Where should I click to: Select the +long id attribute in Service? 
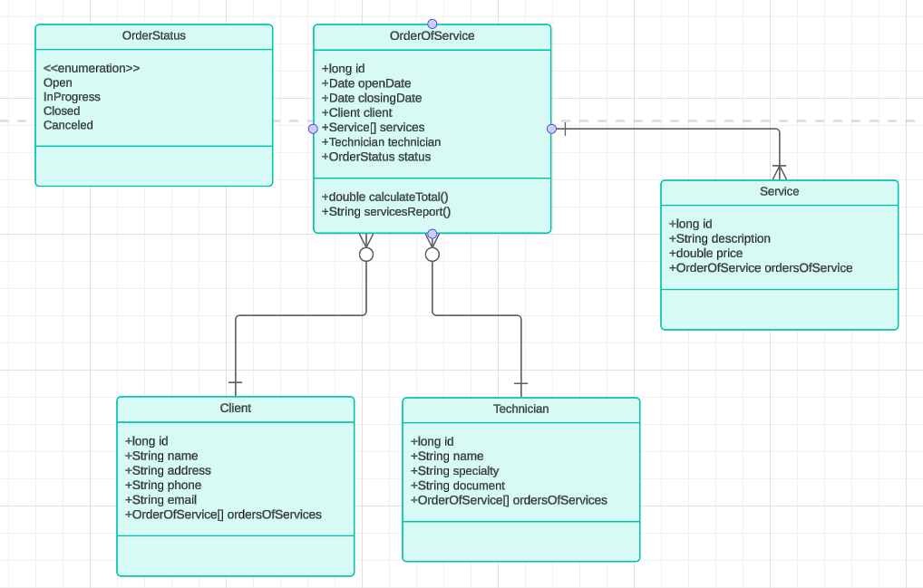coord(691,224)
